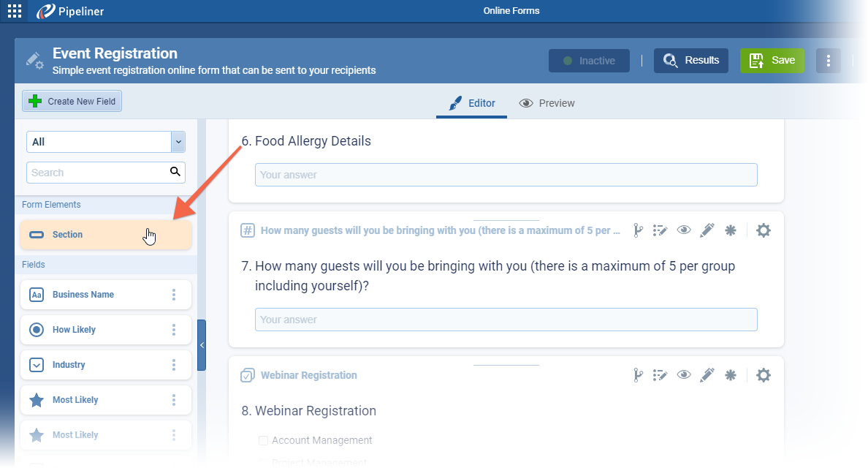Click the Food Allergy Details answer field

[506, 175]
